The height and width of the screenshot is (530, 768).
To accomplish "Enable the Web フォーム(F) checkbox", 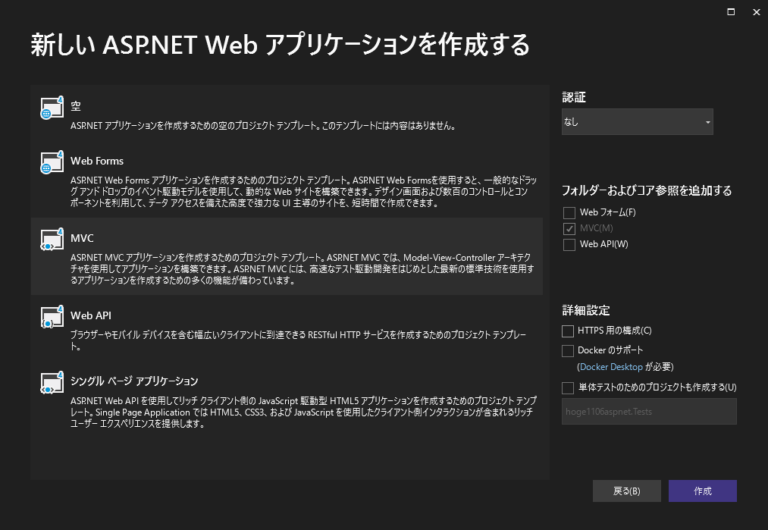I will point(569,212).
